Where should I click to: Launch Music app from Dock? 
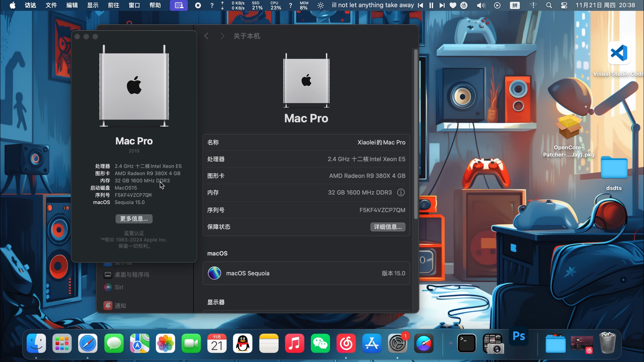[x=294, y=343]
